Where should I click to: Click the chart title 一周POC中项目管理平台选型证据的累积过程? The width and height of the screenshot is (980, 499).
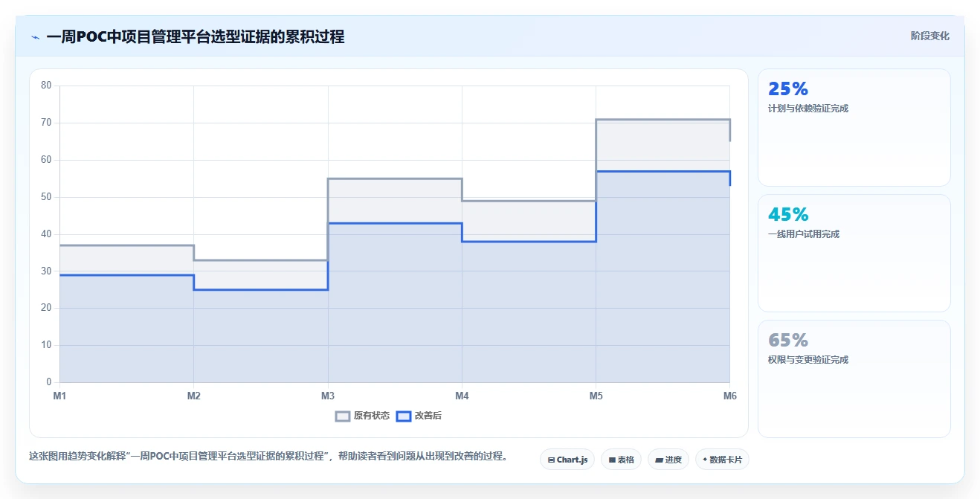195,37
